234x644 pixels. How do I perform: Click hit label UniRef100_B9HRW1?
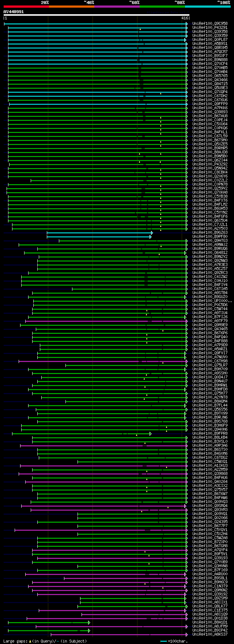pyautogui.click(x=210, y=385)
